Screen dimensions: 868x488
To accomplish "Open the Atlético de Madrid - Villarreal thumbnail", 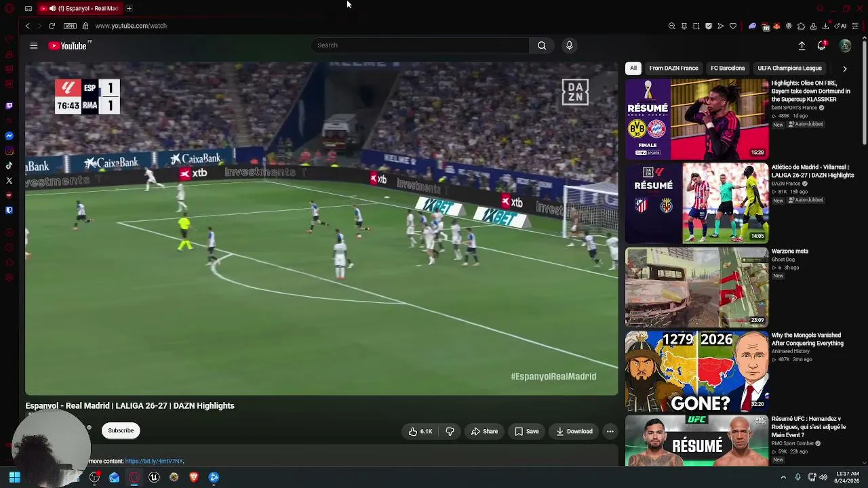I will point(697,203).
